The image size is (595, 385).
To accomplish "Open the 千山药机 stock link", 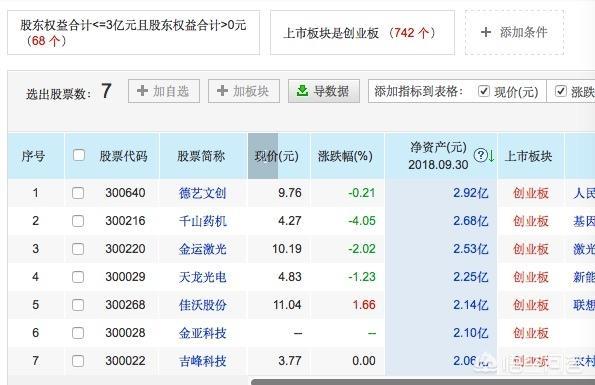I will pos(202,221).
